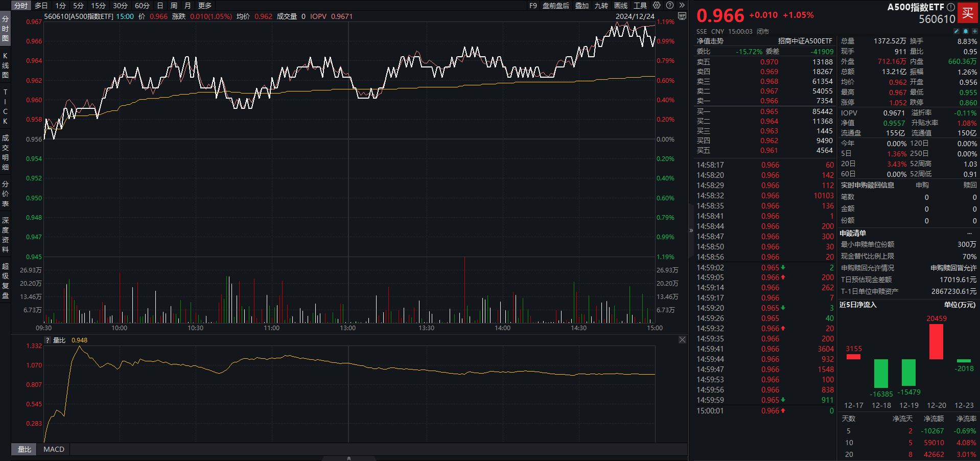980x461 pixels.
Task: Expand bottom panel with double-up arrow
Action: 349,458
